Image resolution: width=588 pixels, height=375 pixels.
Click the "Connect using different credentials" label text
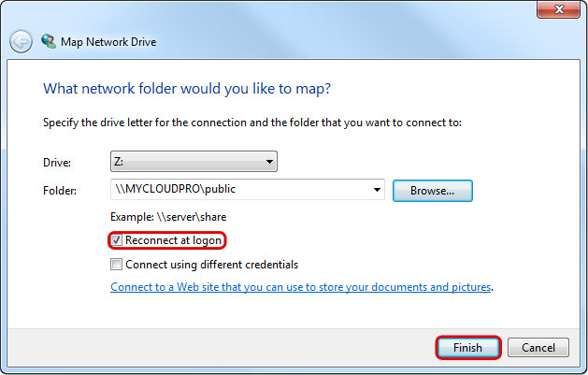click(x=211, y=265)
